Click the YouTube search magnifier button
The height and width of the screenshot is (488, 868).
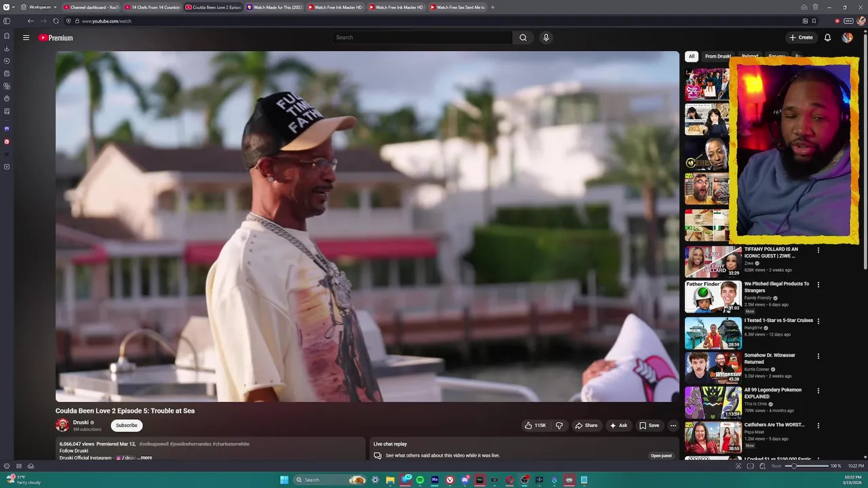click(x=523, y=37)
